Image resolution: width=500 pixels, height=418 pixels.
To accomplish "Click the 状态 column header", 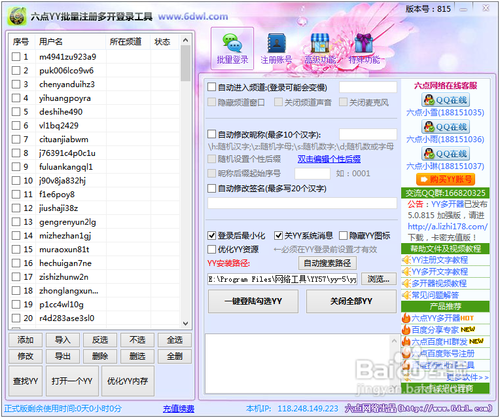I will pyautogui.click(x=165, y=42).
